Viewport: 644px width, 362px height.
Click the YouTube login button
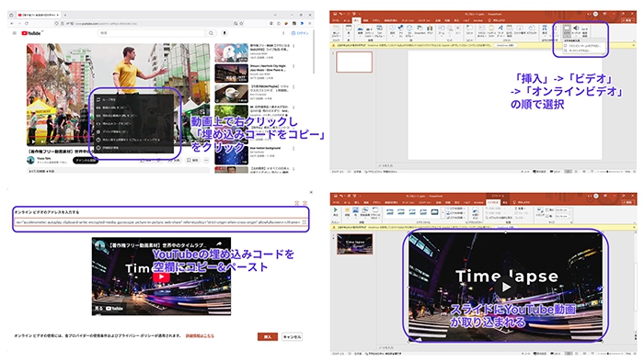pyautogui.click(x=300, y=33)
